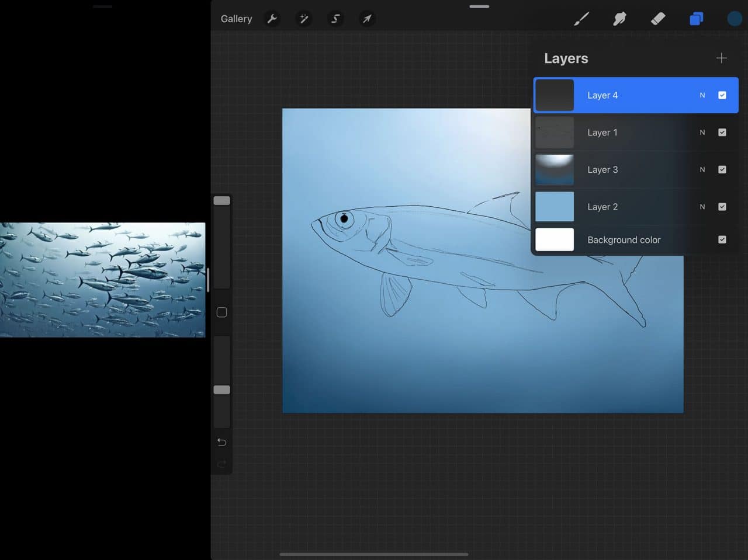The width and height of the screenshot is (748, 560).
Task: Open the Layers panel icon
Action: tap(695, 19)
